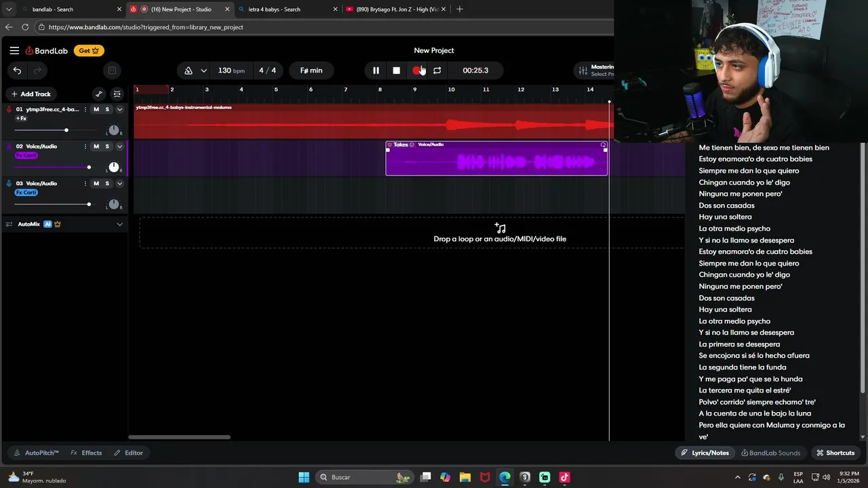Click the pan knob of track 01
The width and height of the screenshot is (868, 488).
(114, 130)
